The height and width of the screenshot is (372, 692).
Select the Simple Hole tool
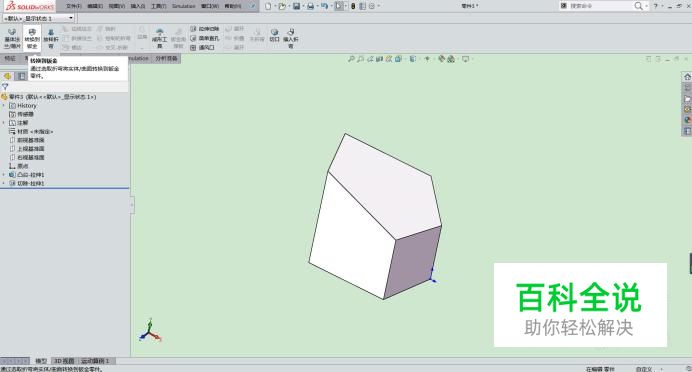[205, 38]
